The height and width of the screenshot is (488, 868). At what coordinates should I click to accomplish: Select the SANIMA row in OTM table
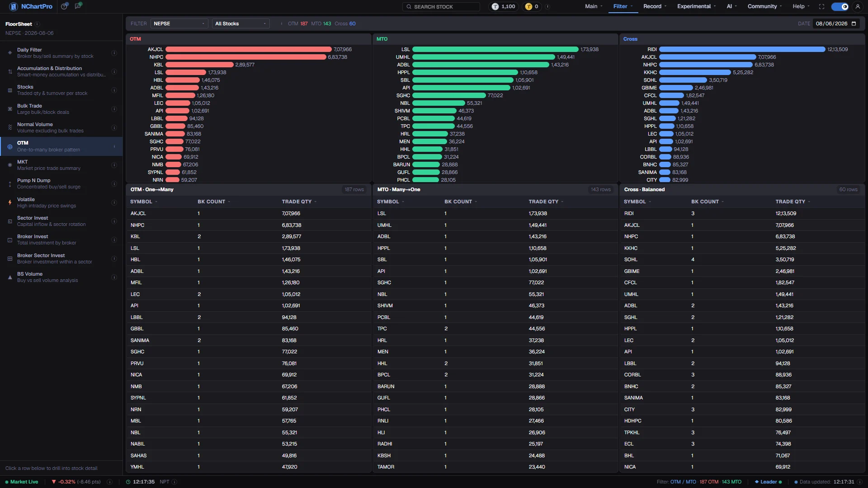(x=248, y=340)
